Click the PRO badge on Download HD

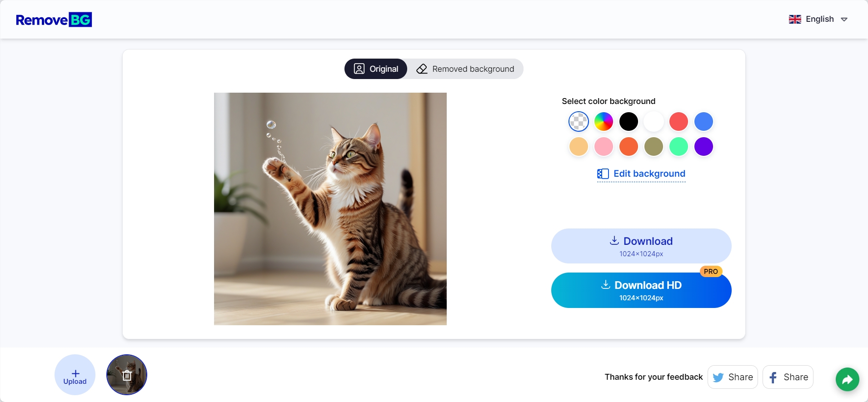(x=711, y=271)
